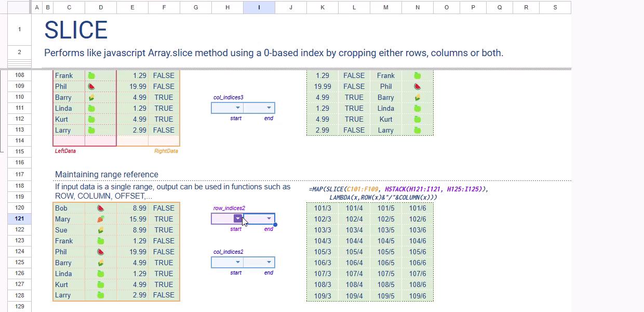Click the carrot emoji in Mary's row
The width and height of the screenshot is (644, 312).
pyautogui.click(x=101, y=219)
